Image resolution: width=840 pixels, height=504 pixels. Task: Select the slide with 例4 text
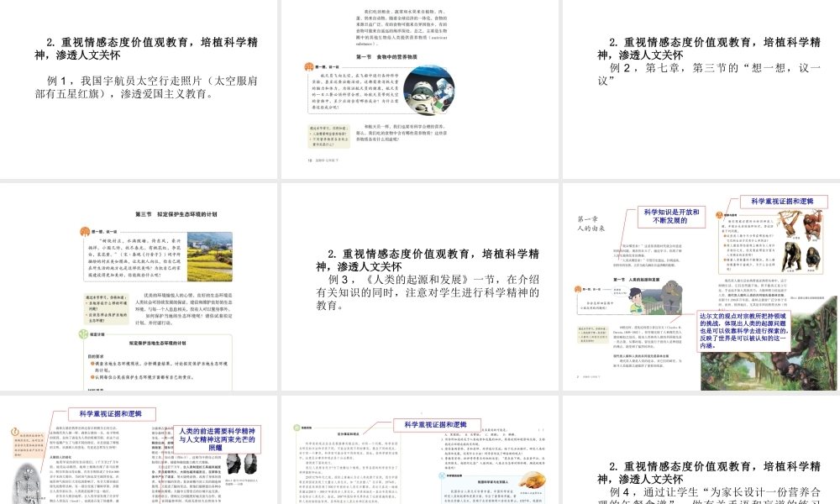pyautogui.click(x=701, y=450)
